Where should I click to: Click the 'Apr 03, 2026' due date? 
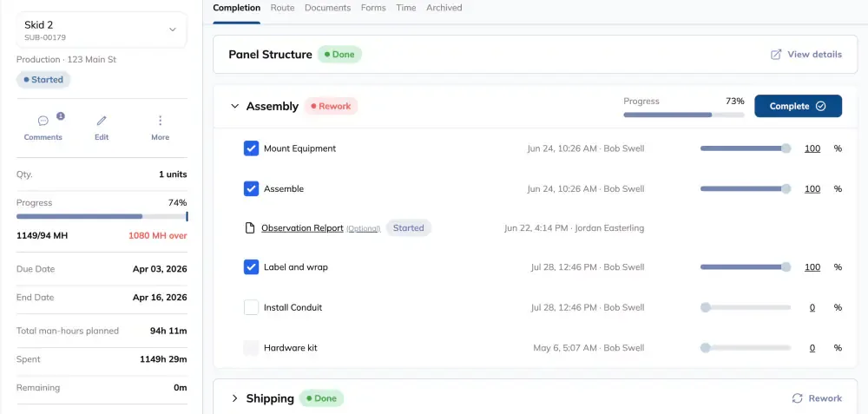(160, 269)
